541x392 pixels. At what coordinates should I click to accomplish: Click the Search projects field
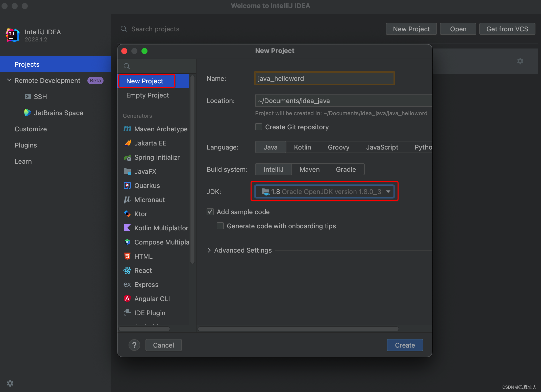(155, 29)
